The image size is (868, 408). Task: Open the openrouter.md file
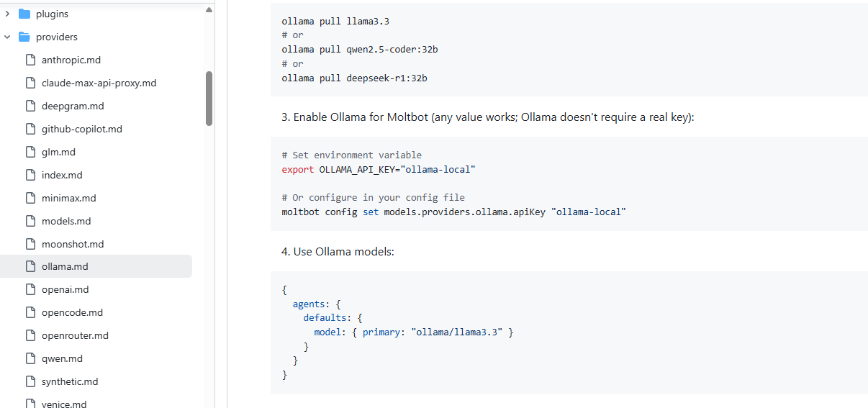(75, 335)
